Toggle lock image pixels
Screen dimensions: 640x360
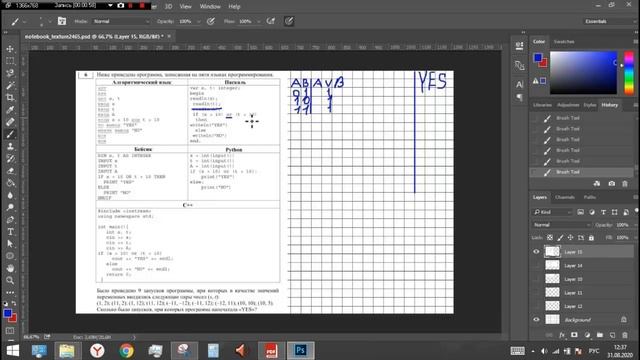[x=560, y=238]
